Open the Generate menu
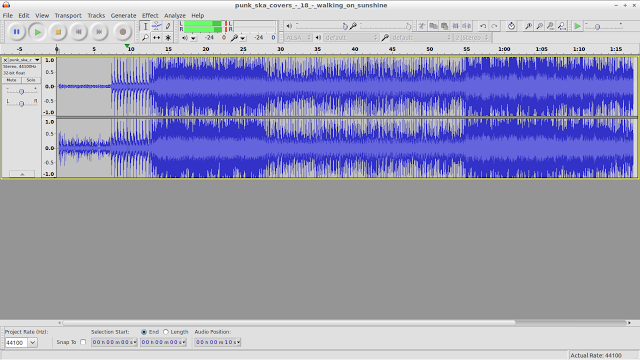Viewport: 640px width, 360px height. coord(123,16)
